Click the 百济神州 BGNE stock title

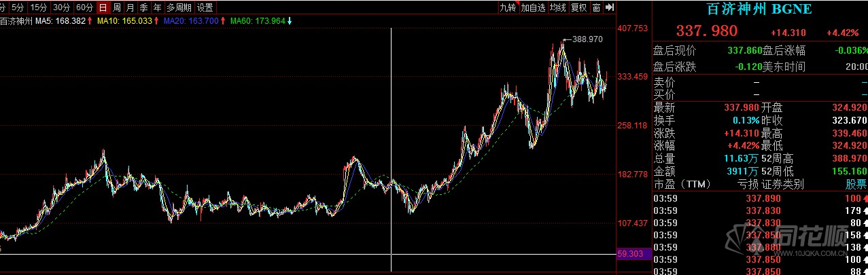click(758, 9)
